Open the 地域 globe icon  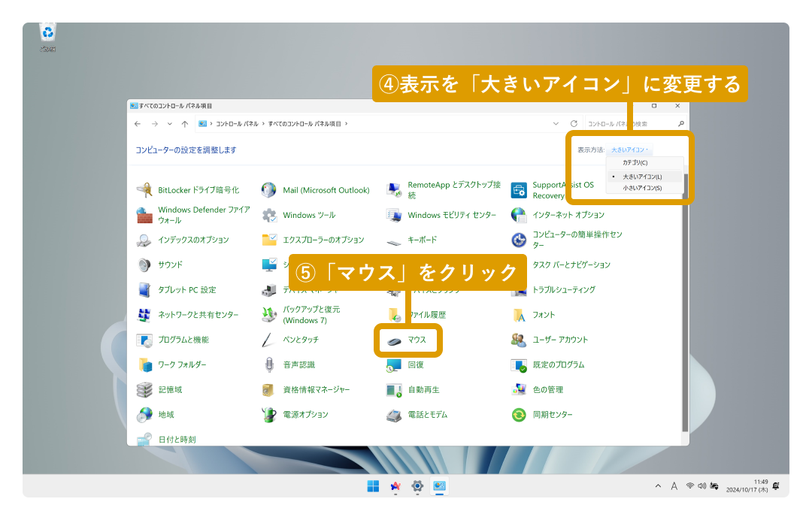(144, 415)
